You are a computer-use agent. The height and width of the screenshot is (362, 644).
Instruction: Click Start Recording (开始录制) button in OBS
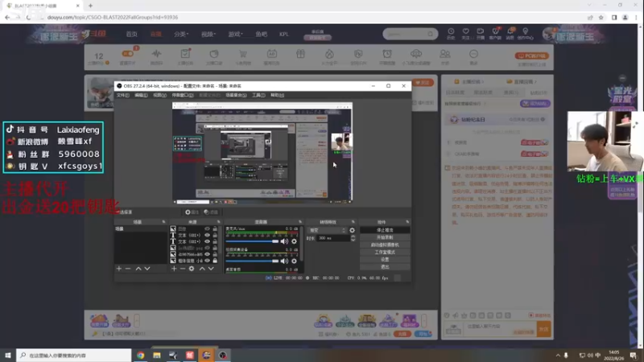click(385, 237)
